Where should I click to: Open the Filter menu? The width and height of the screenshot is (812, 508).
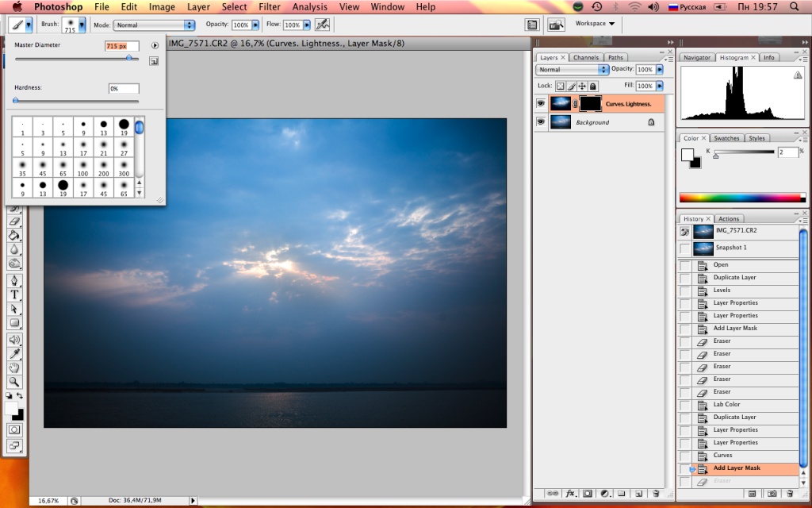coord(270,7)
